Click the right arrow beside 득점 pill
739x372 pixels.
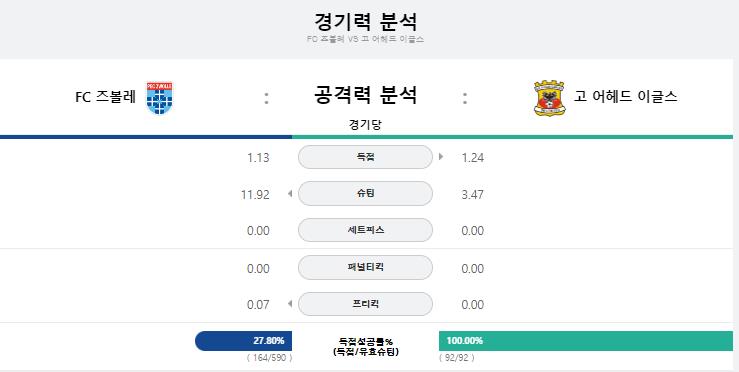pos(441,157)
